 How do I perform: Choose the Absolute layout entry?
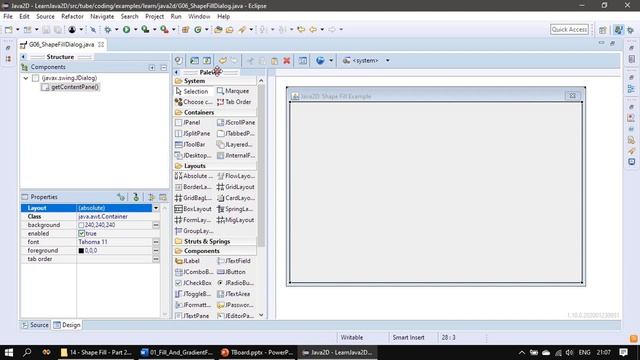[x=194, y=176]
